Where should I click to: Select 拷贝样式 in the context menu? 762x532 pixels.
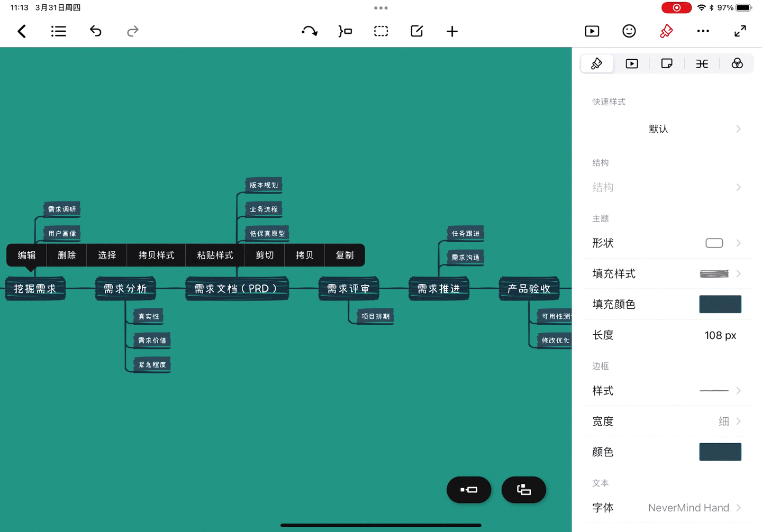coord(156,255)
